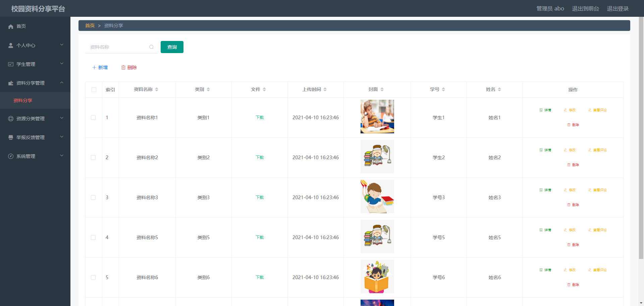Viewport: 644px width, 306px height.
Task: Click 下载 link for 资料名称6
Action: pos(260,277)
